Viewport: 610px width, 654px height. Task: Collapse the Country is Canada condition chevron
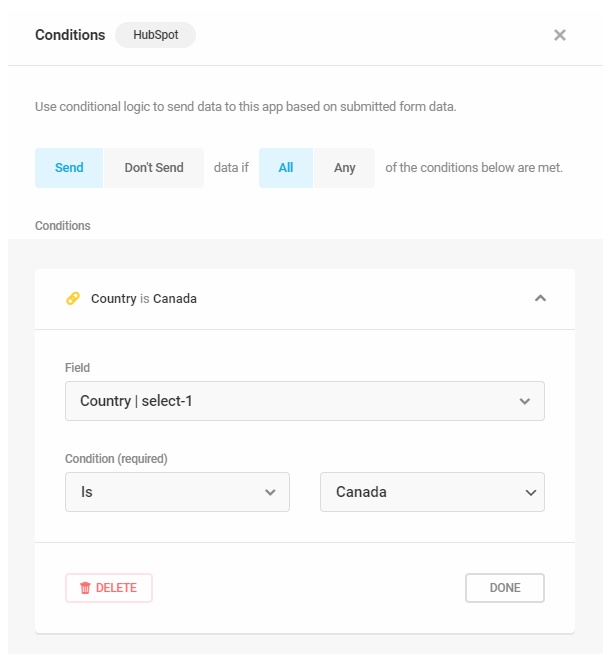tap(540, 299)
